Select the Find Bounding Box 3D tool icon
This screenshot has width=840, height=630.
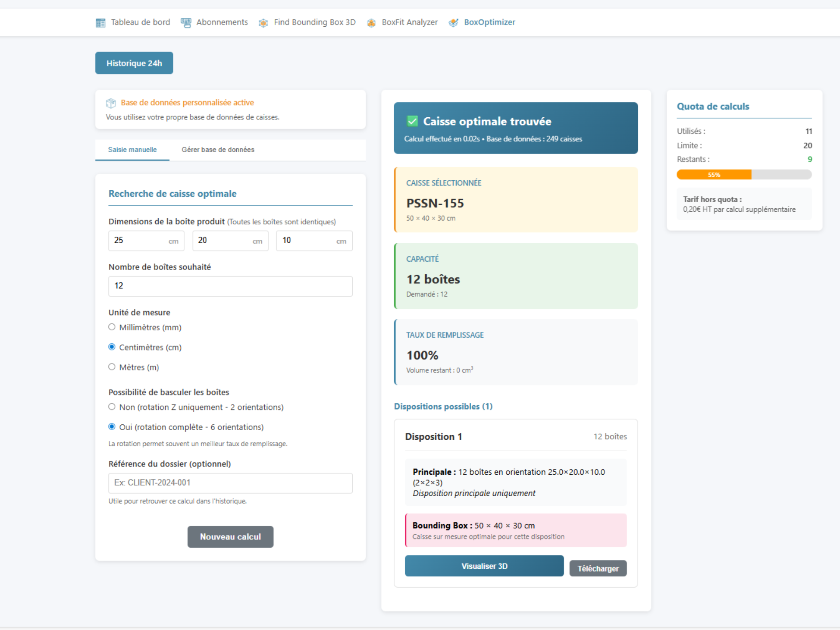263,22
